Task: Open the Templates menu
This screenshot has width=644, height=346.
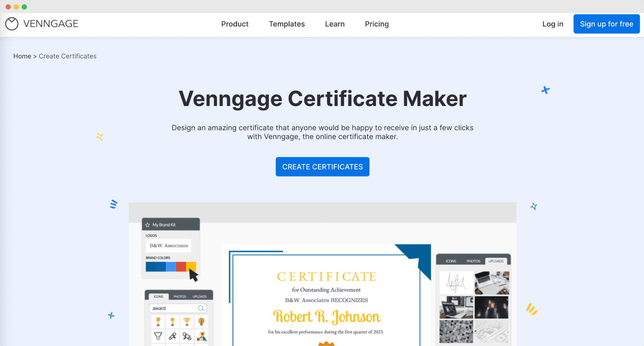Action: pos(287,24)
